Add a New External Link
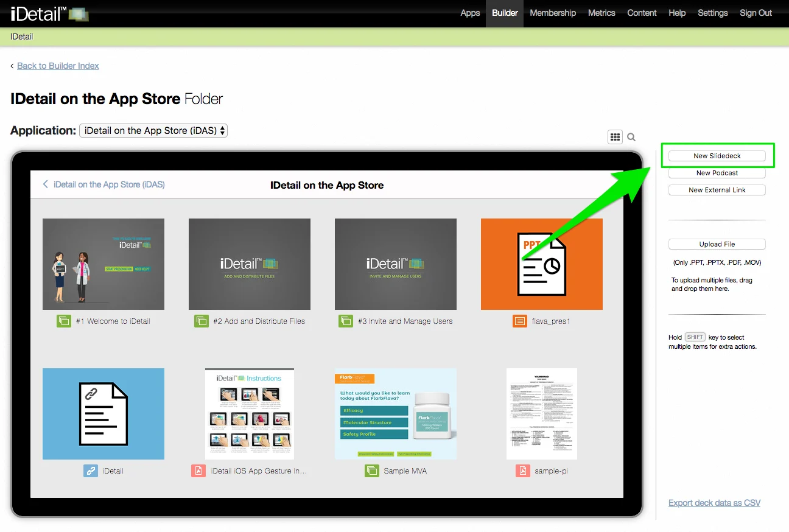 pyautogui.click(x=717, y=190)
